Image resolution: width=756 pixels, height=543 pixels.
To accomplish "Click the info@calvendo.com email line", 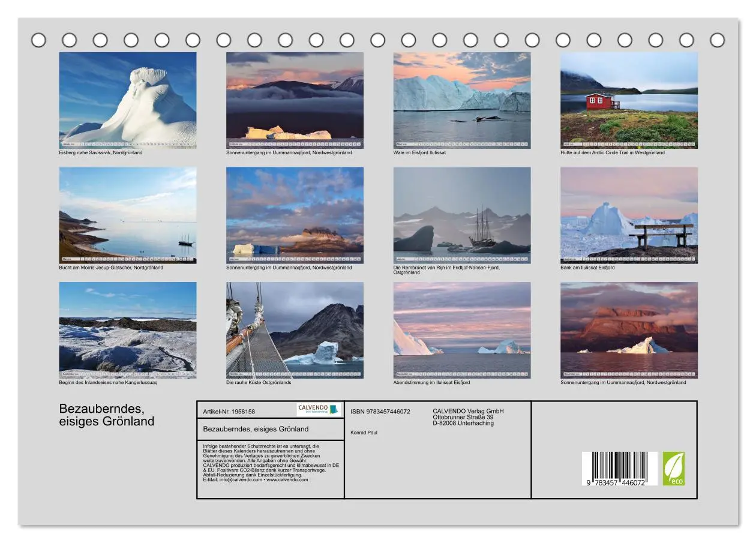I will click(x=256, y=479).
